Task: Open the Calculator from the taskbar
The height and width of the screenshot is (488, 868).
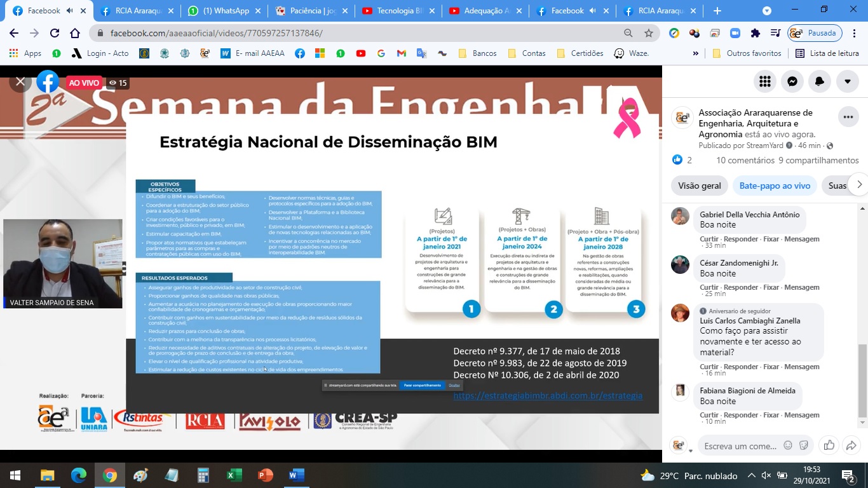Action: point(203,475)
